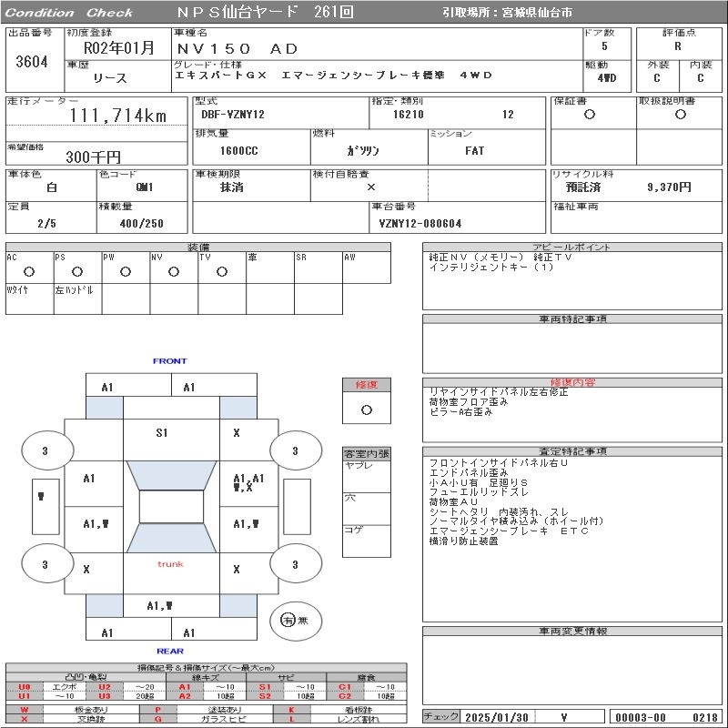This screenshot has height=728, width=728.
Task: Click the red W legend cell
Action: 25,709
